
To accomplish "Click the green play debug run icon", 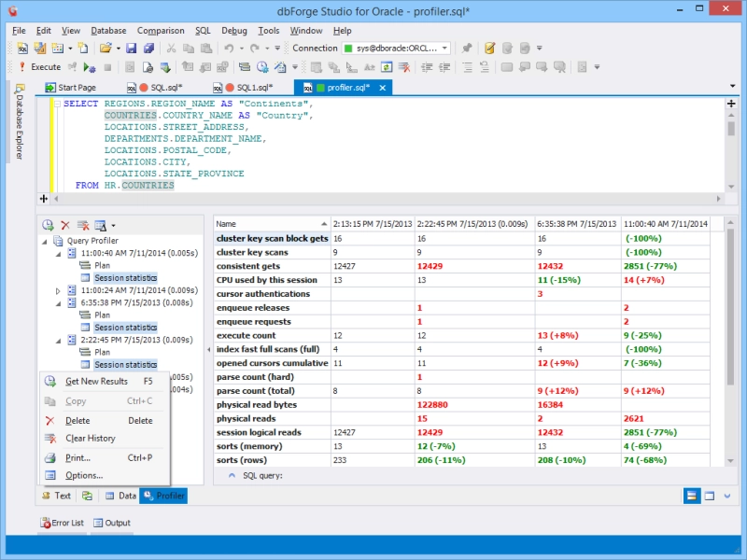I will tap(89, 67).
